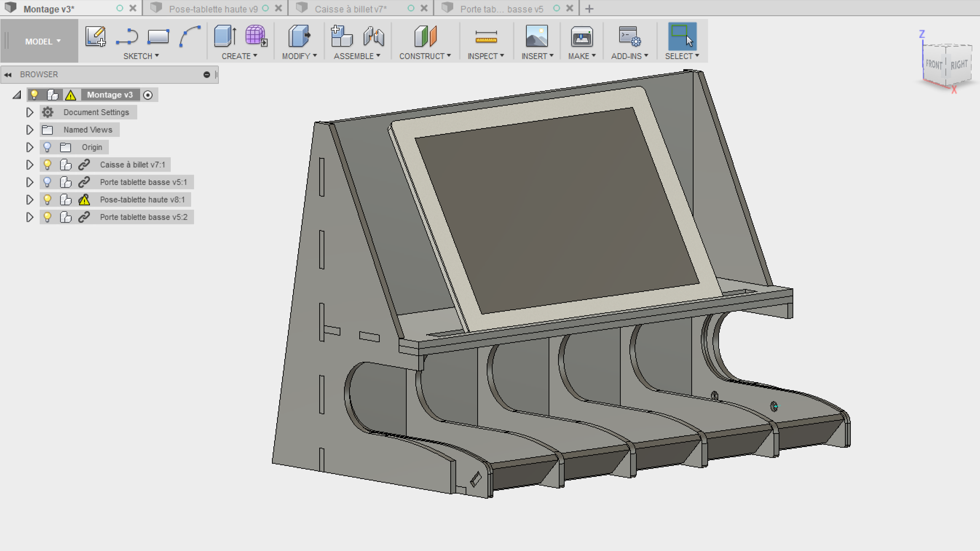Hide Caisse à billet v7:1 component
Image resolution: width=980 pixels, height=551 pixels.
coord(48,164)
